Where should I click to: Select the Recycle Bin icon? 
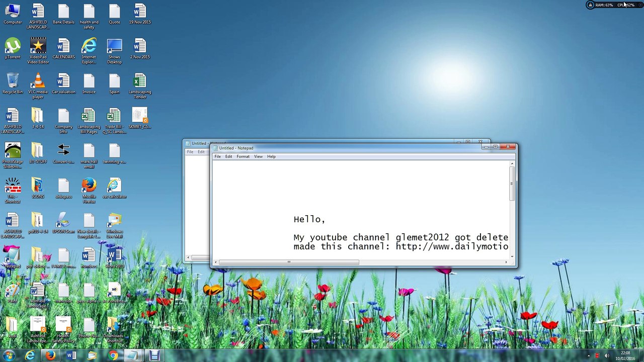[x=13, y=83]
